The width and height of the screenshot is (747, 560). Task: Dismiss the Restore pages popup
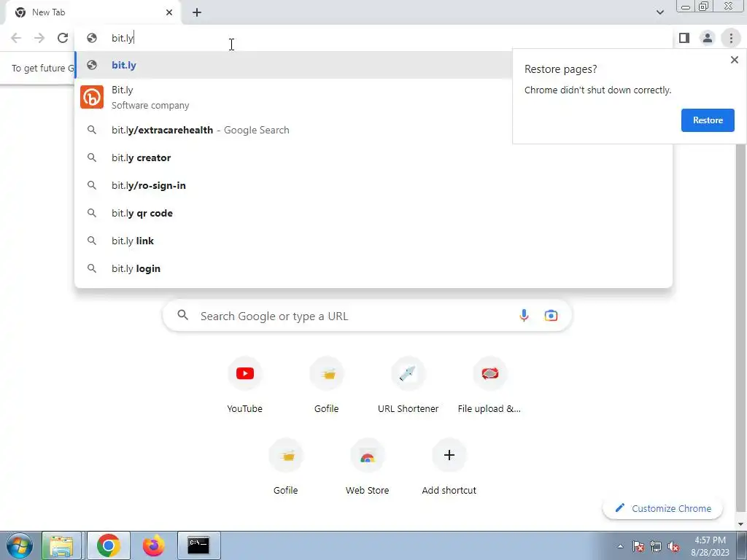coord(734,60)
